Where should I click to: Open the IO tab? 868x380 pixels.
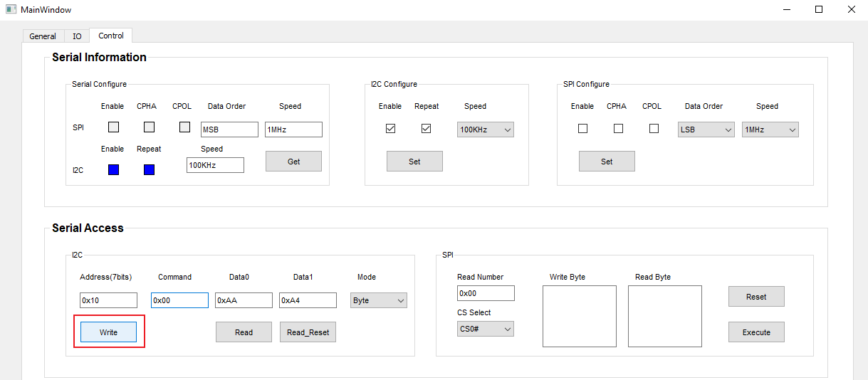pyautogui.click(x=77, y=36)
